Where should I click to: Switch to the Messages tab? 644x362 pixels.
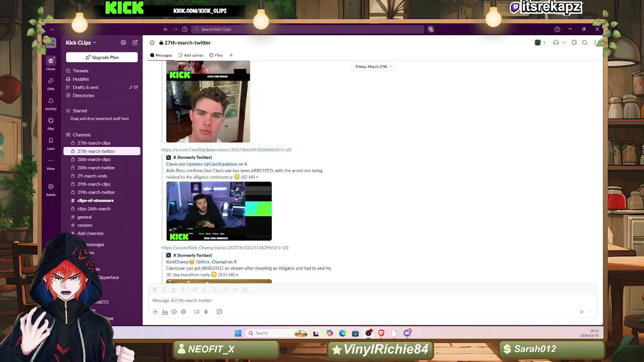(161, 55)
